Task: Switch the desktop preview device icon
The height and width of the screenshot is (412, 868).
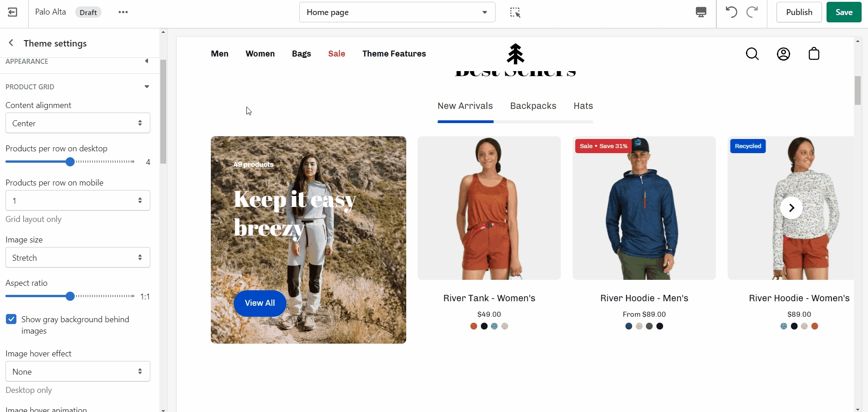Action: (701, 12)
